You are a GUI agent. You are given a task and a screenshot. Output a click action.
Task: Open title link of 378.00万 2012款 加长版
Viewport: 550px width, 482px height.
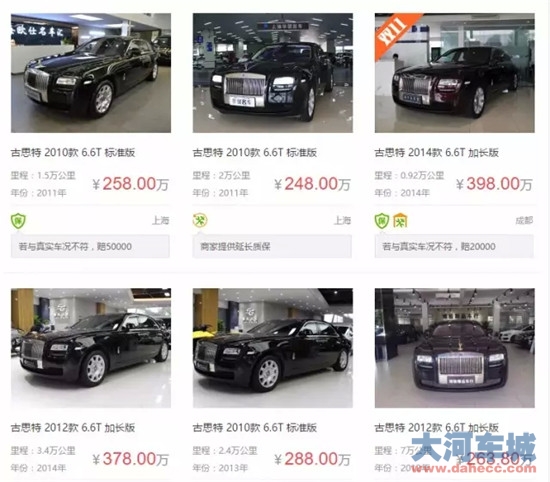click(73, 428)
